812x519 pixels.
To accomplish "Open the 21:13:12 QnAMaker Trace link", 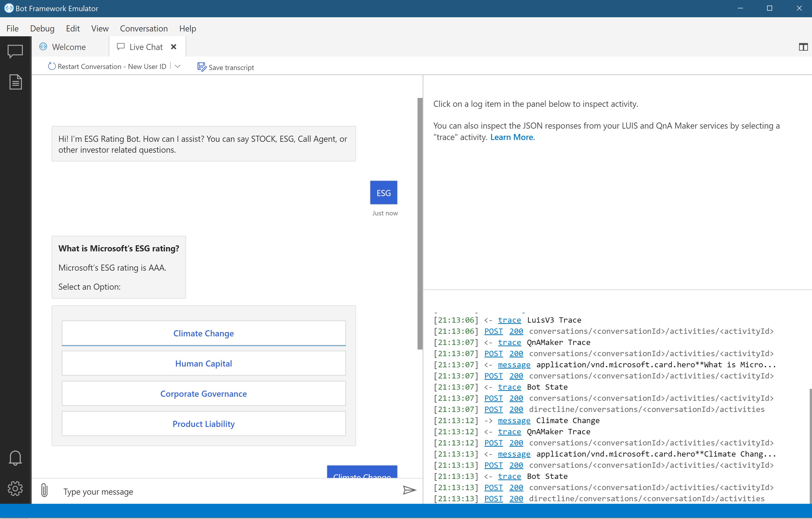I will tap(509, 432).
